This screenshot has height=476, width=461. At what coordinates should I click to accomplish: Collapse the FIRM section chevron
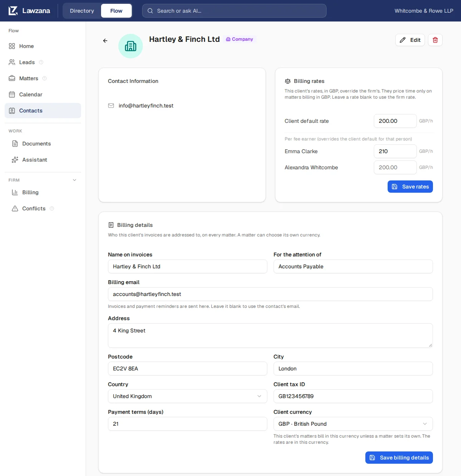coord(75,180)
